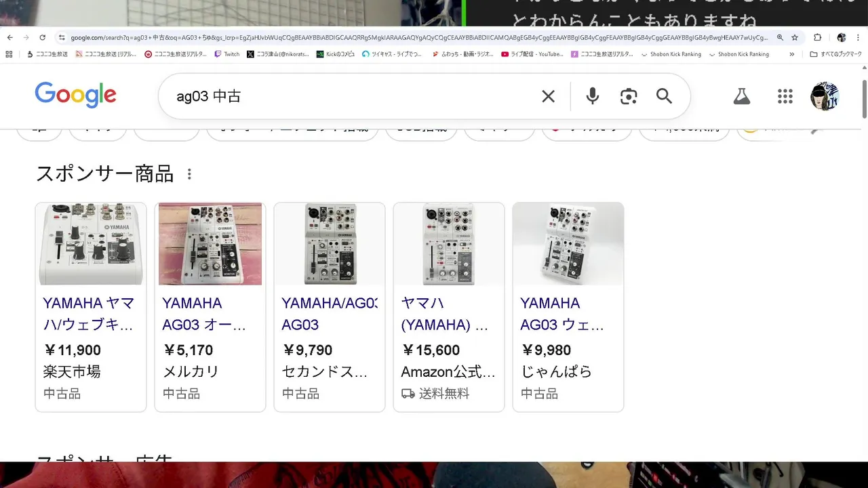868x488 pixels.
Task: Click the ¥9,790 price
Action: tap(307, 350)
